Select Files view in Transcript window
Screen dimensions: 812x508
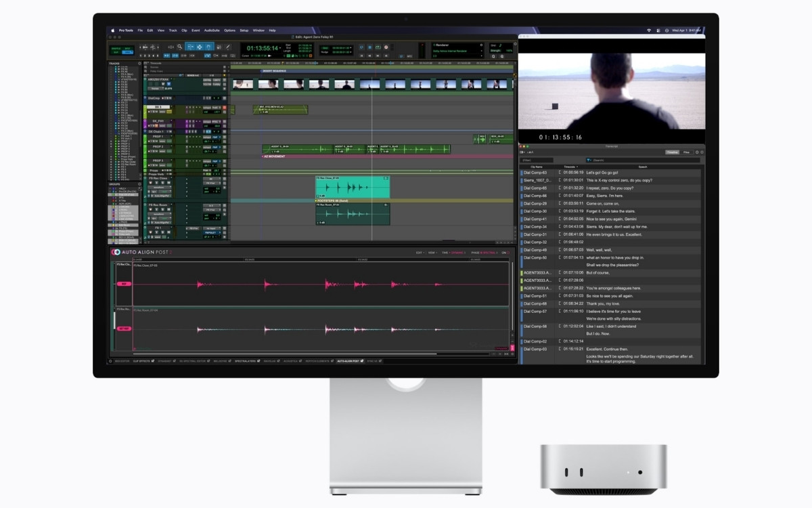pyautogui.click(x=687, y=152)
